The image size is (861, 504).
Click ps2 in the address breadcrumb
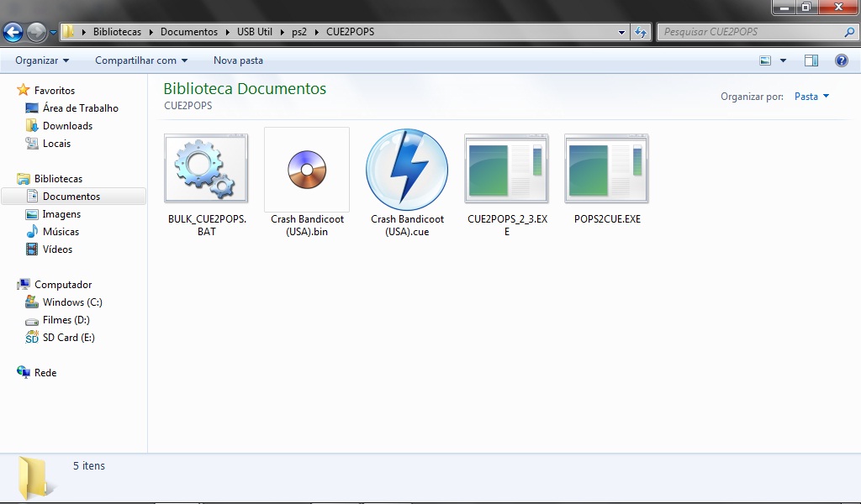pyautogui.click(x=299, y=32)
